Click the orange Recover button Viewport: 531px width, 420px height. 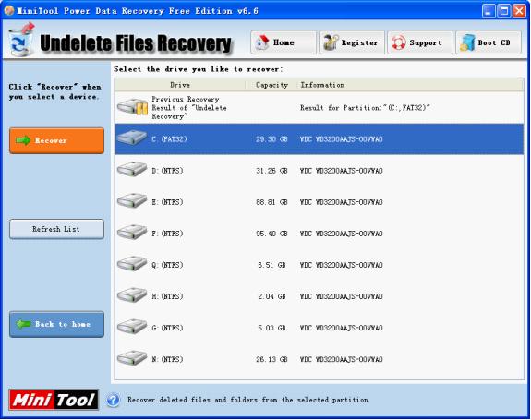click(56, 140)
